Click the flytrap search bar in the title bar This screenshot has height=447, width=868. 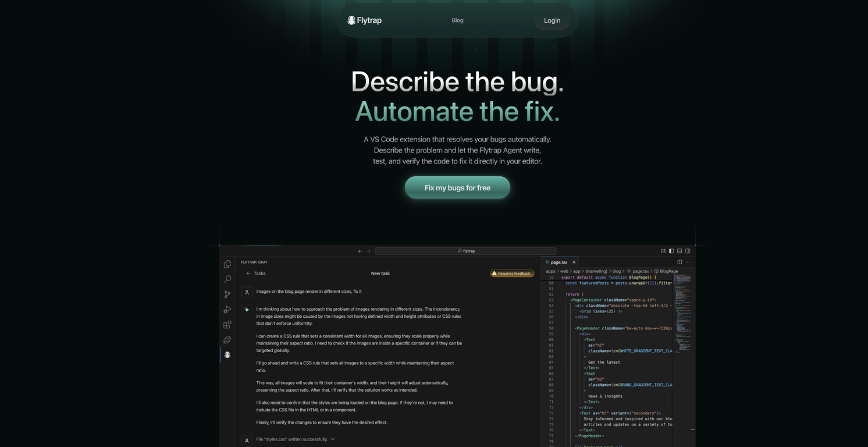click(x=465, y=251)
